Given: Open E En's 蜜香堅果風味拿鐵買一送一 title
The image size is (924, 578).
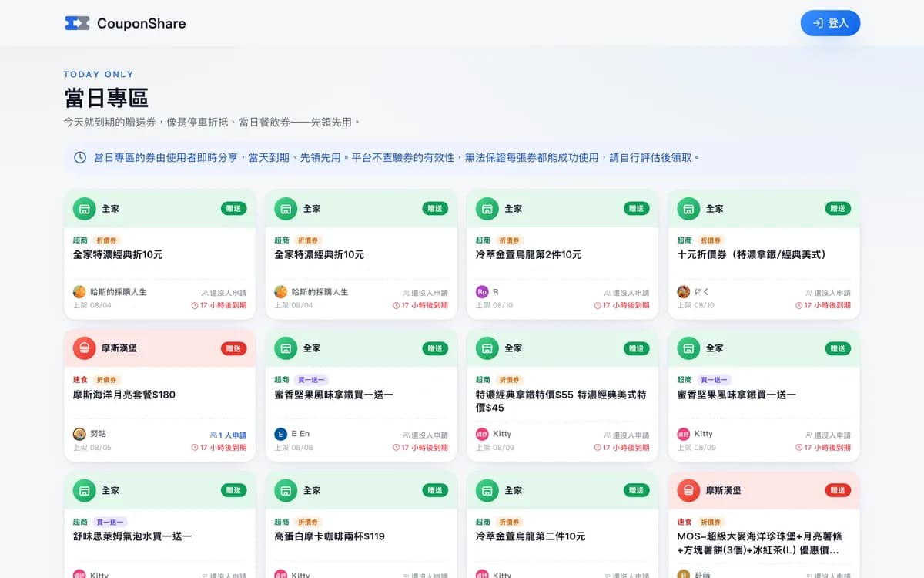Looking at the screenshot, I should point(334,395).
